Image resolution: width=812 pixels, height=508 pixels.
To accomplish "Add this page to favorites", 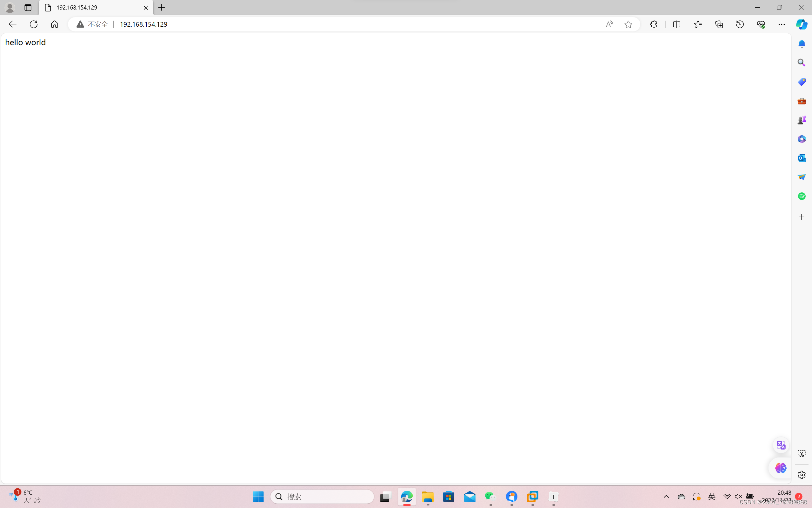I will tap(628, 24).
